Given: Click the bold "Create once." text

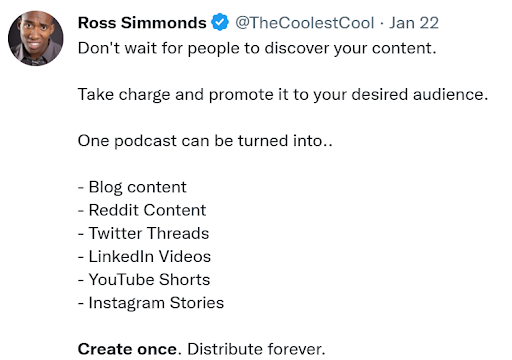Looking at the screenshot, I should coord(130,349).
